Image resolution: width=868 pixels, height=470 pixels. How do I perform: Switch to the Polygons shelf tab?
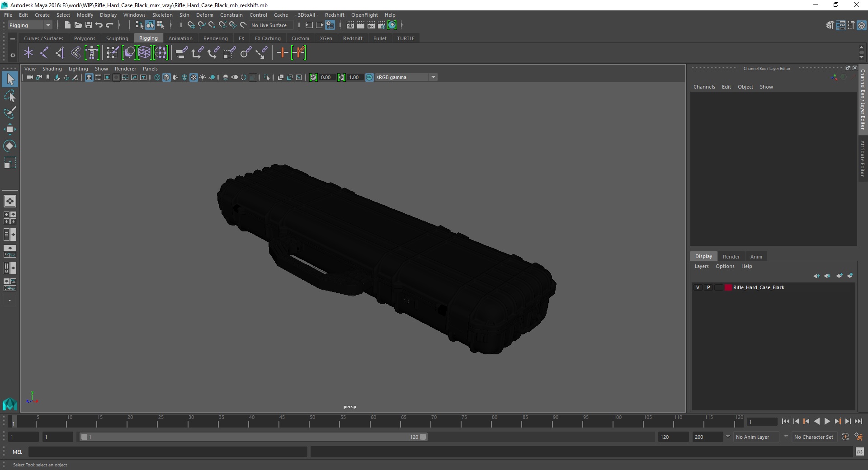click(x=85, y=38)
